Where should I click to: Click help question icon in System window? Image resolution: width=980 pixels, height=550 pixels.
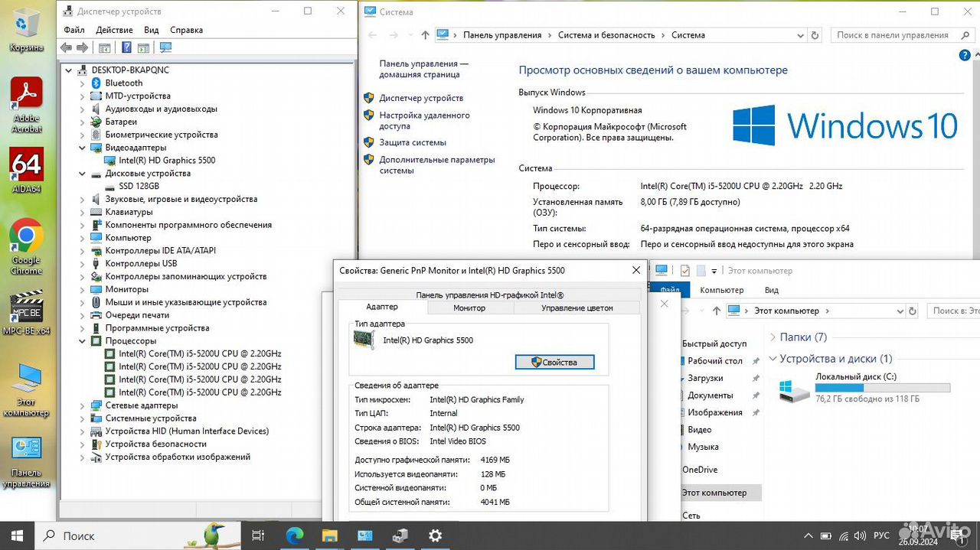965,55
